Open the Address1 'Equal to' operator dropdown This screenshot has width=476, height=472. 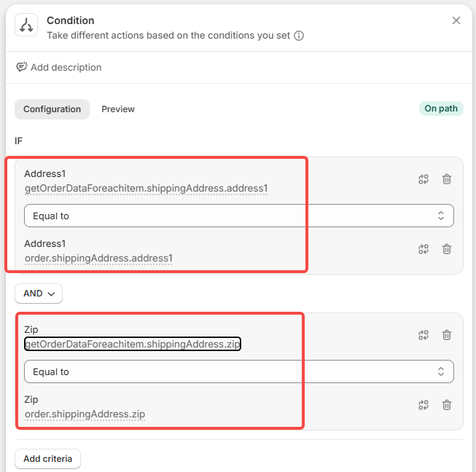point(238,216)
